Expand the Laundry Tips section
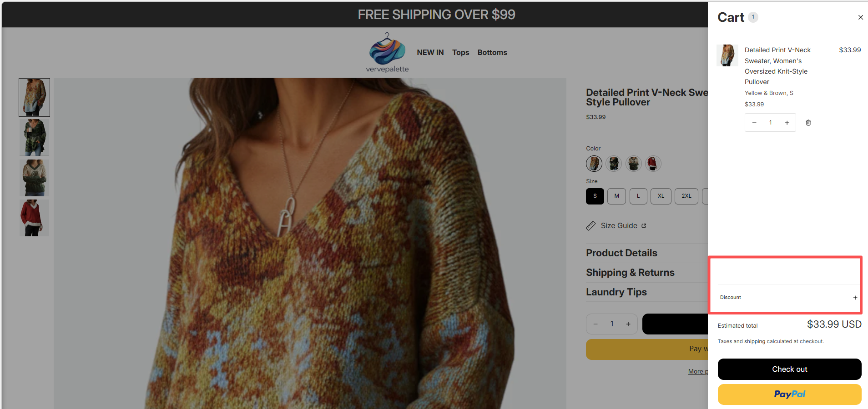 pyautogui.click(x=616, y=292)
